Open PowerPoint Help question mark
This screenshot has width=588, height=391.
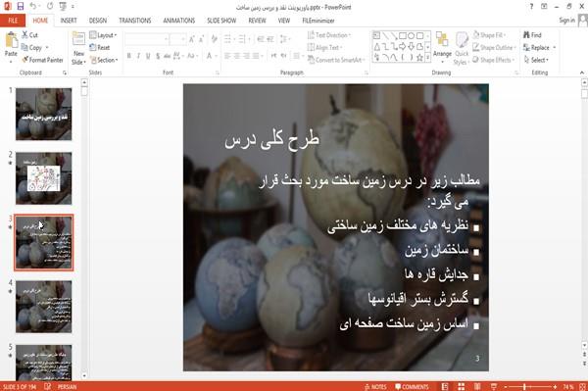531,7
